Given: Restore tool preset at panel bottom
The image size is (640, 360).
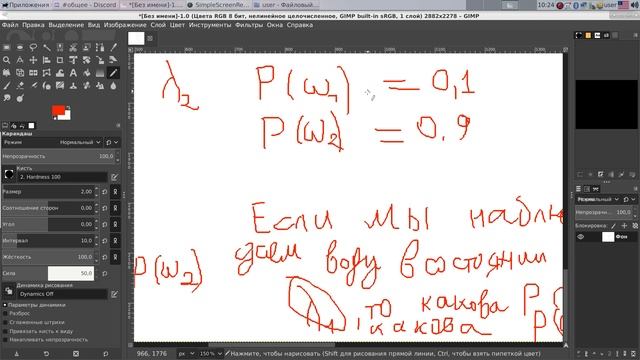Looking at the screenshot, I should pyautogui.click(x=46, y=354).
